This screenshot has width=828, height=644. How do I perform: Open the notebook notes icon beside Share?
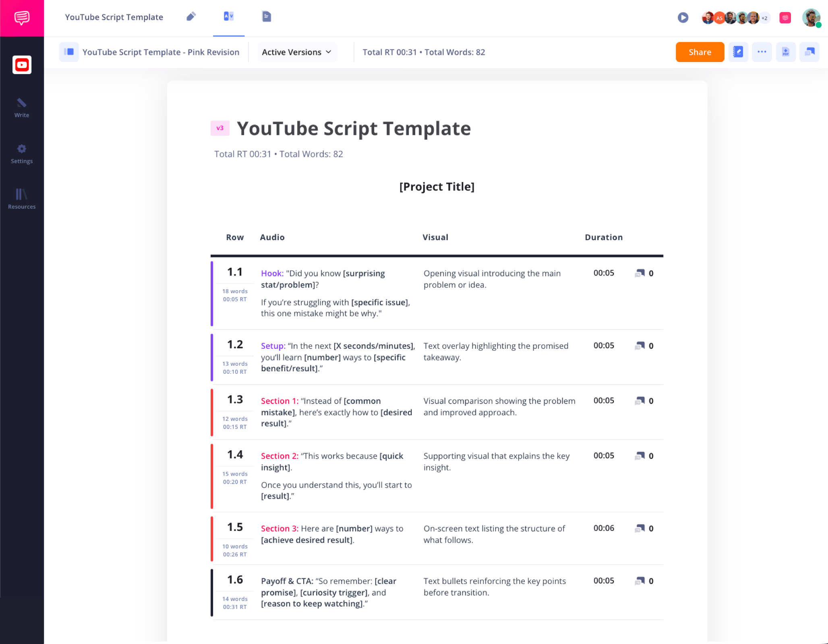(738, 52)
